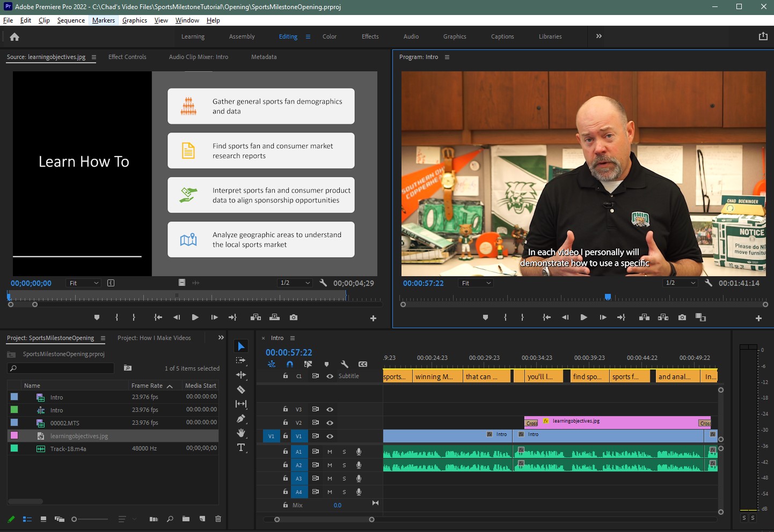Toggle caption track CC options

tap(363, 364)
